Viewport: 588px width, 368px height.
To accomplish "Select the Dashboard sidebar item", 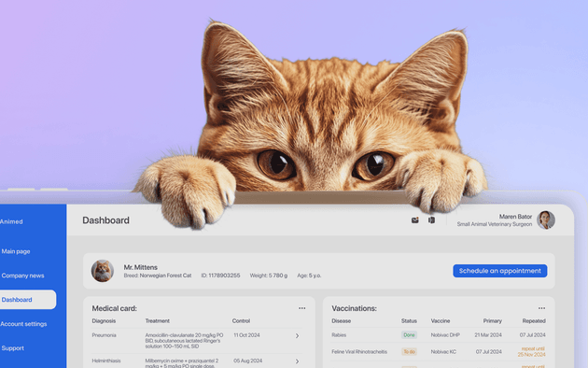I will tap(28, 300).
